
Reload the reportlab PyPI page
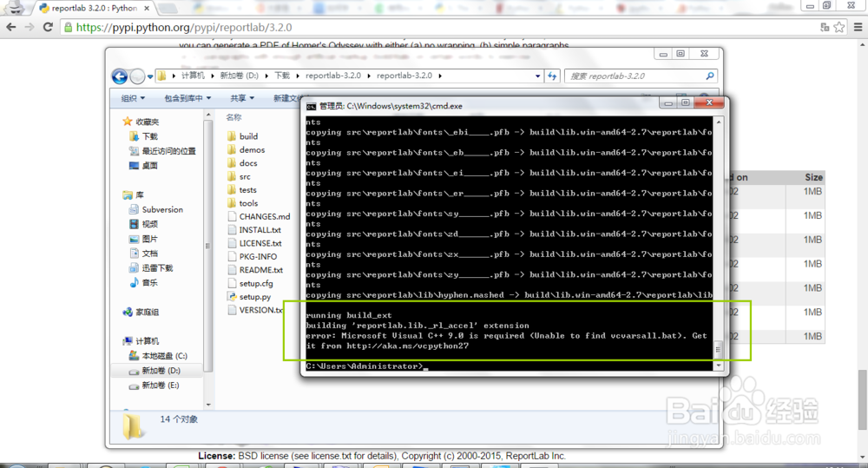48,27
